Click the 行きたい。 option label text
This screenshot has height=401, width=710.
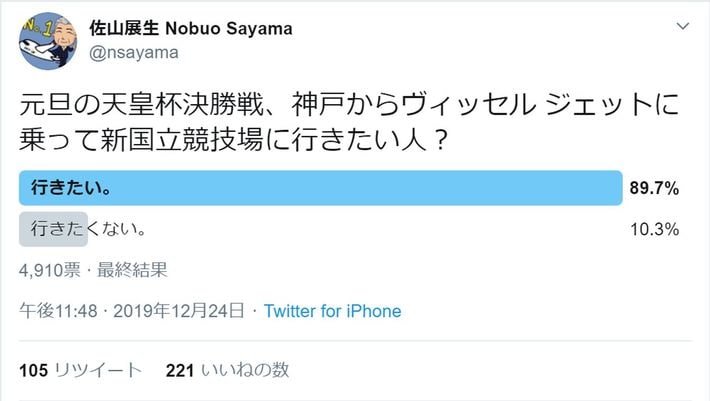click(71, 187)
